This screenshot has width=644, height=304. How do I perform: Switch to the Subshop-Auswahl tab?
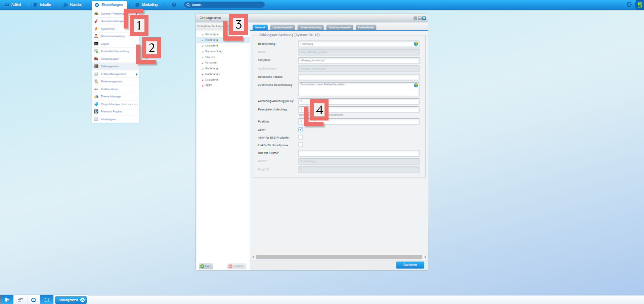(339, 28)
